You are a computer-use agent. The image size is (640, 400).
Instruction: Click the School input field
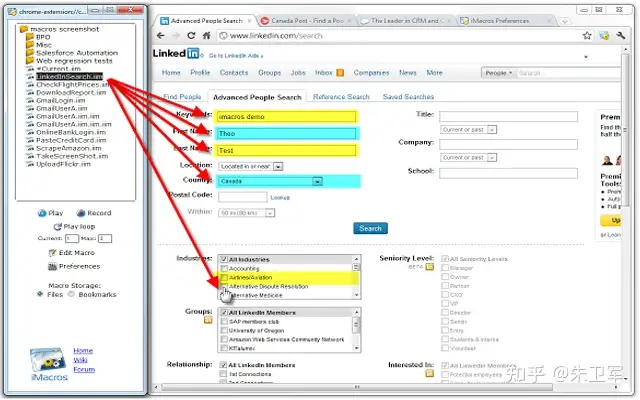click(508, 173)
